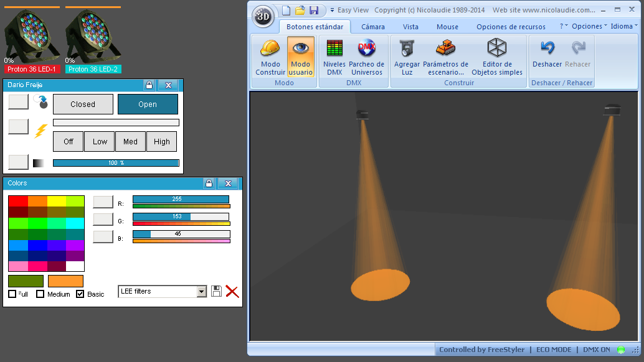Click the G slider showing 153

pyautogui.click(x=181, y=216)
